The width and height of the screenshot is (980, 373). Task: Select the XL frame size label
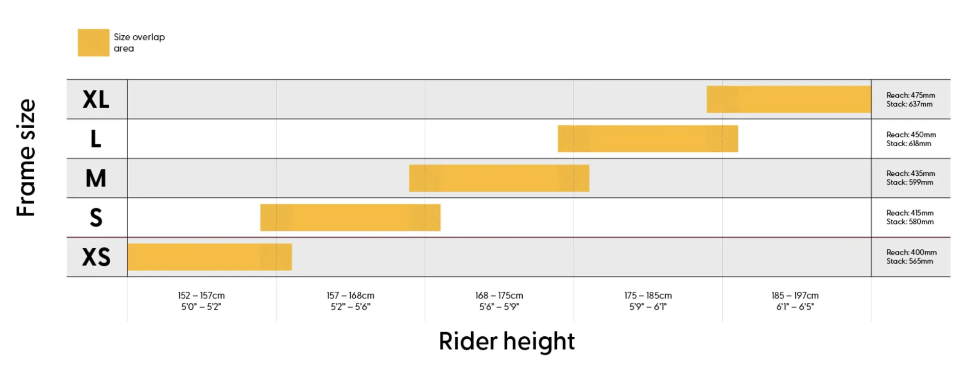click(x=96, y=99)
